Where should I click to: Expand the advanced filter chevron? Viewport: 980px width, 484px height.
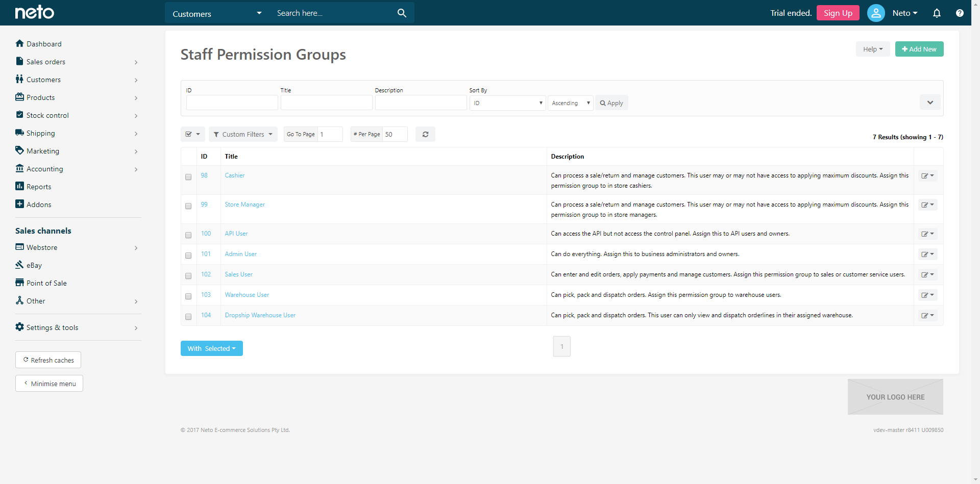pos(930,103)
